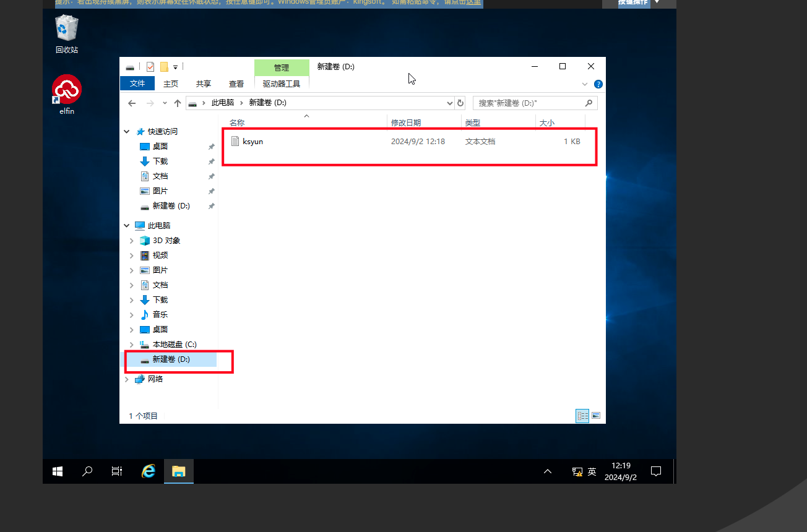
Task: Open the taskbar clock showing 12:19
Action: click(x=621, y=471)
